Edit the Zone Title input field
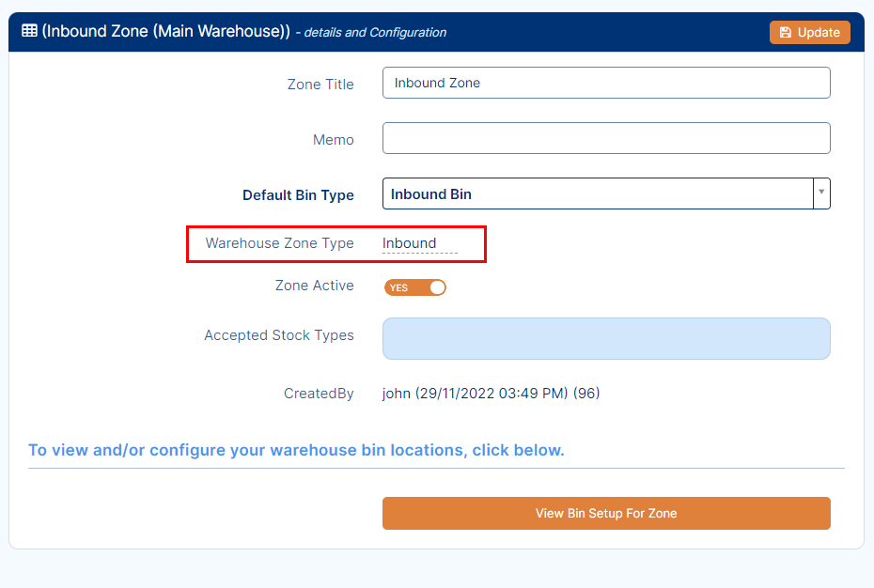Image resolution: width=874 pixels, height=588 pixels. pos(606,83)
